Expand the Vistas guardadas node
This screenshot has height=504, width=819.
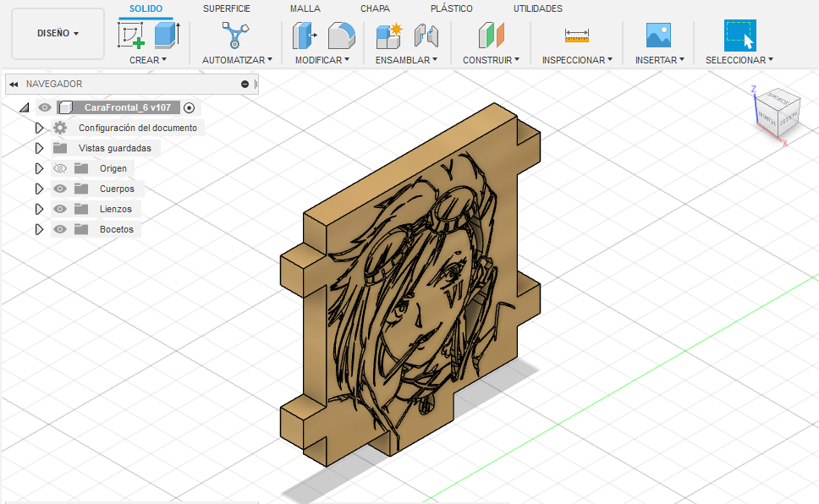(39, 148)
